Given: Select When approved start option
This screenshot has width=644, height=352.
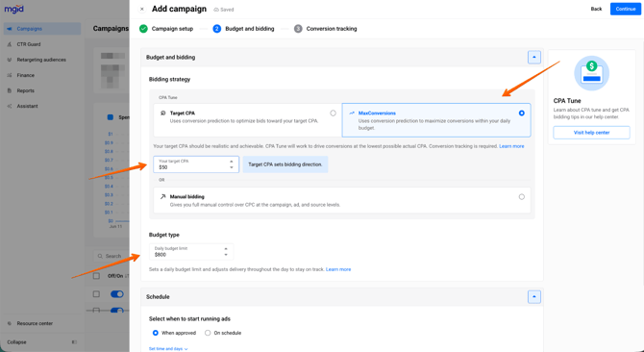Looking at the screenshot, I should [x=156, y=333].
